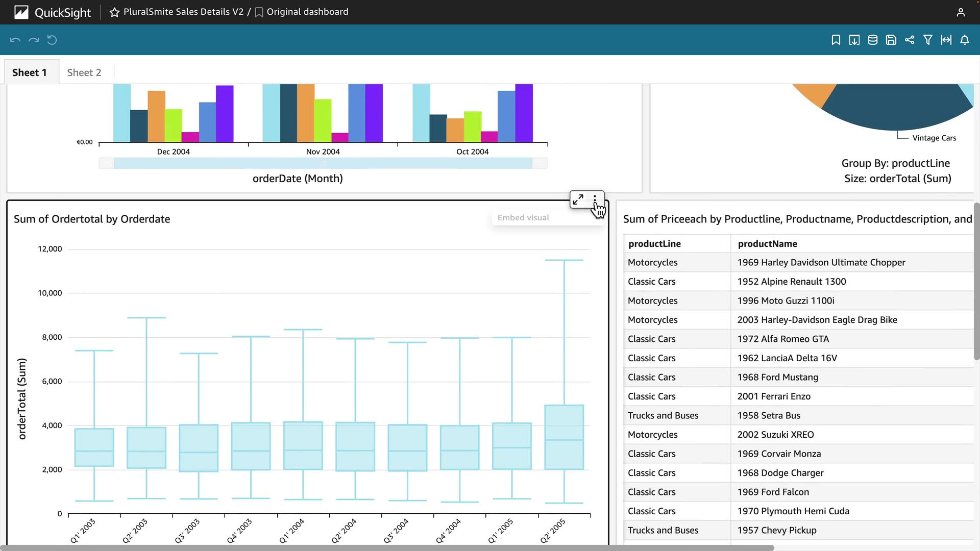The image size is (980, 551).
Task: Maximize the box plot visual
Action: [578, 199]
